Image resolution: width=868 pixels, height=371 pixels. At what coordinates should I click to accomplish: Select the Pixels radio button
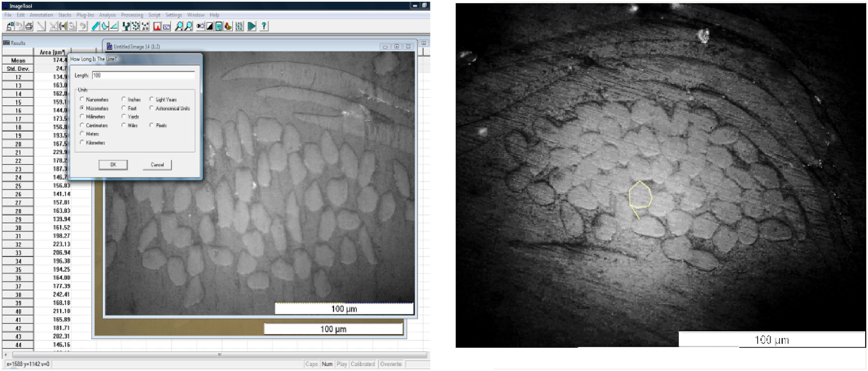click(x=151, y=125)
